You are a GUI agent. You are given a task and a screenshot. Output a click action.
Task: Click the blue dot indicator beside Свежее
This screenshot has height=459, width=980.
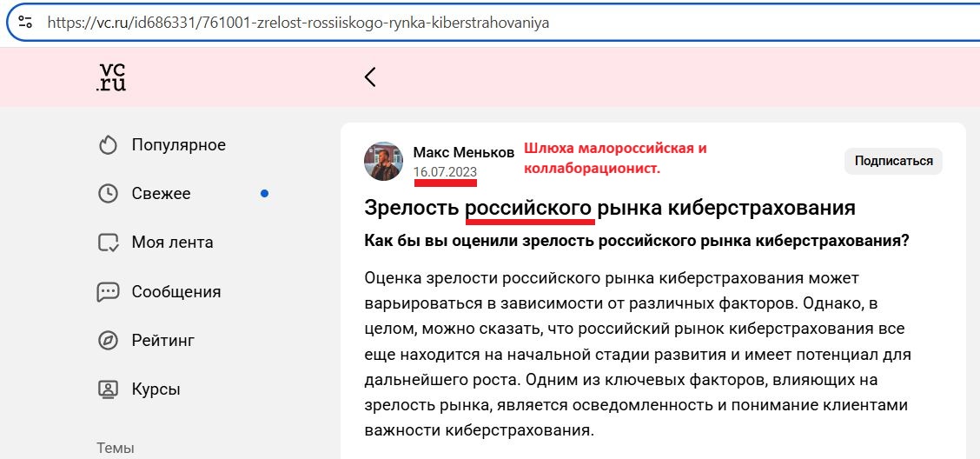[x=265, y=193]
